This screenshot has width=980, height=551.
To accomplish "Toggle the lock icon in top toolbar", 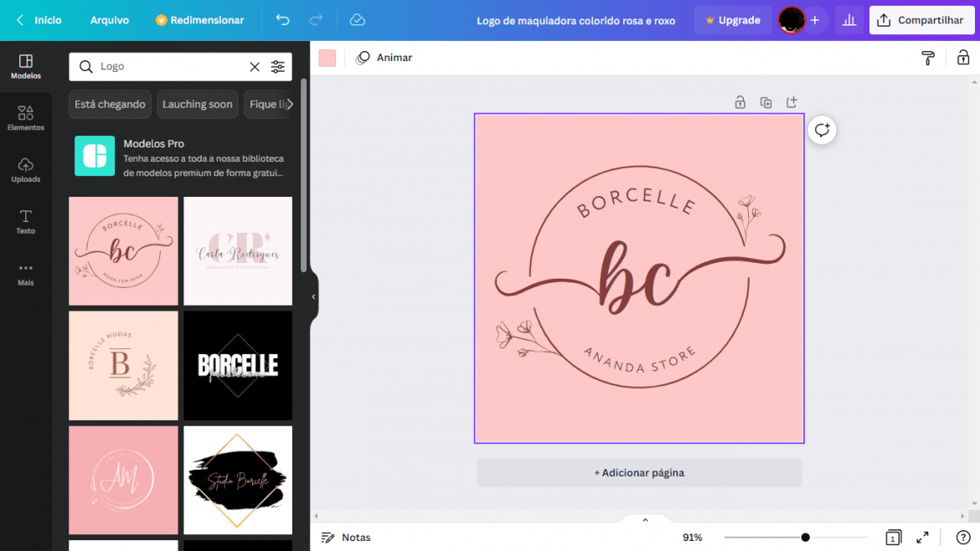I will pyautogui.click(x=963, y=58).
